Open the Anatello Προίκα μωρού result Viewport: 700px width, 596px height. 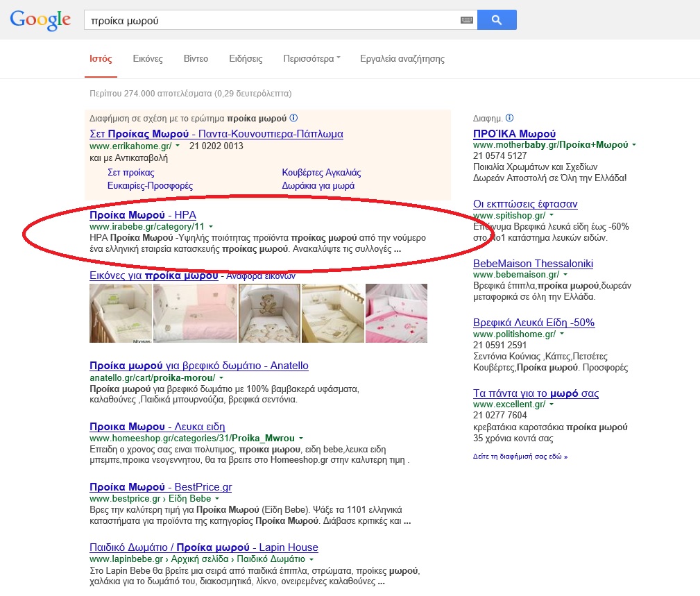pyautogui.click(x=199, y=366)
